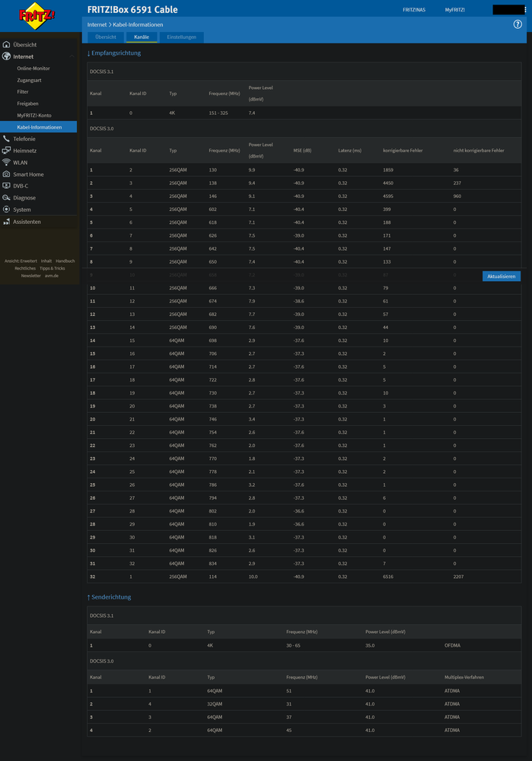Click the Senderichtung section heading
Image resolution: width=532 pixels, height=761 pixels.
point(109,597)
